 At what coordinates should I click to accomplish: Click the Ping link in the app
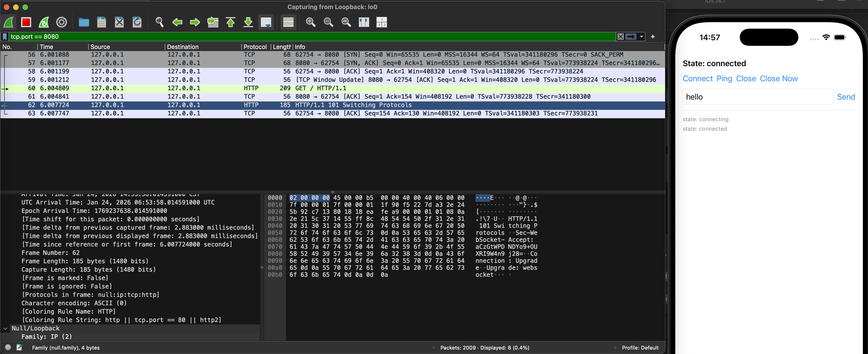coord(724,79)
